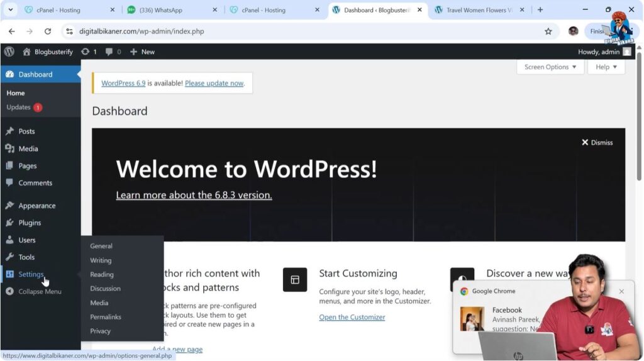This screenshot has width=644, height=361.
Task: Select Permalinks from Settings submenu
Action: tap(106, 317)
